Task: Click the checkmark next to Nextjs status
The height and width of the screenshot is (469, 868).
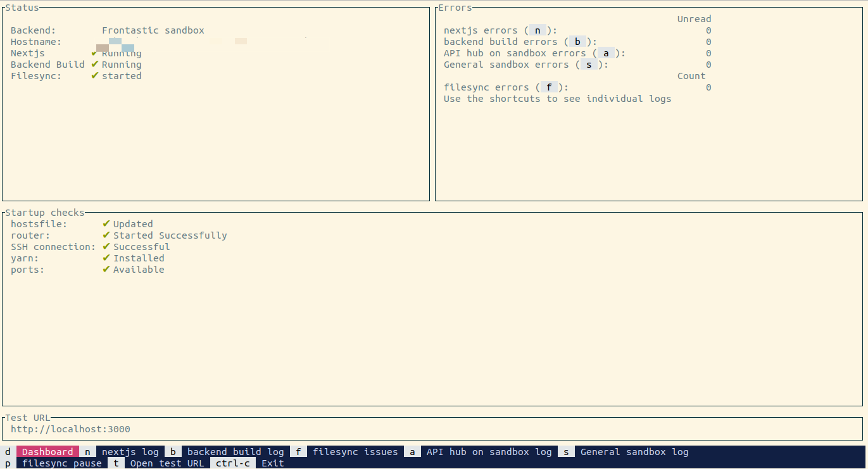Action: (x=94, y=53)
